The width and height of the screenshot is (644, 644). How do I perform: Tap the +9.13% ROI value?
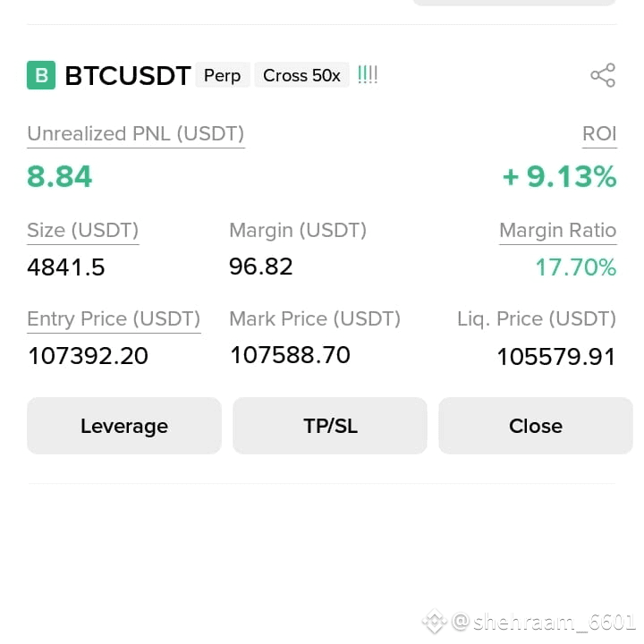[x=559, y=176]
